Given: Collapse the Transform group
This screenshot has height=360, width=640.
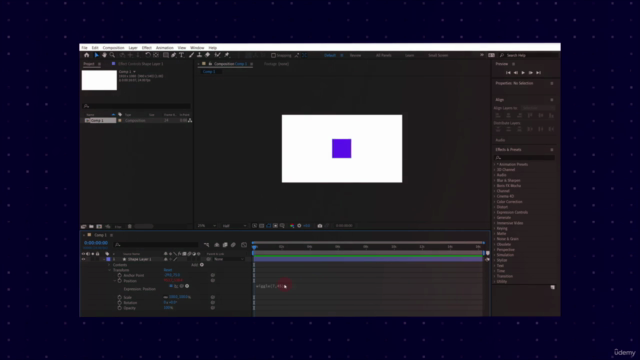Looking at the screenshot, I should click(109, 270).
